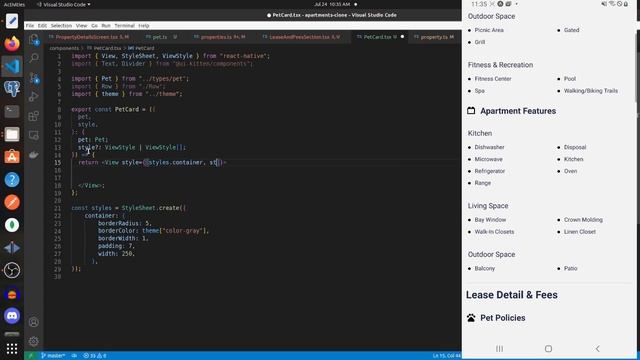Open the View menu

pos(81,25)
